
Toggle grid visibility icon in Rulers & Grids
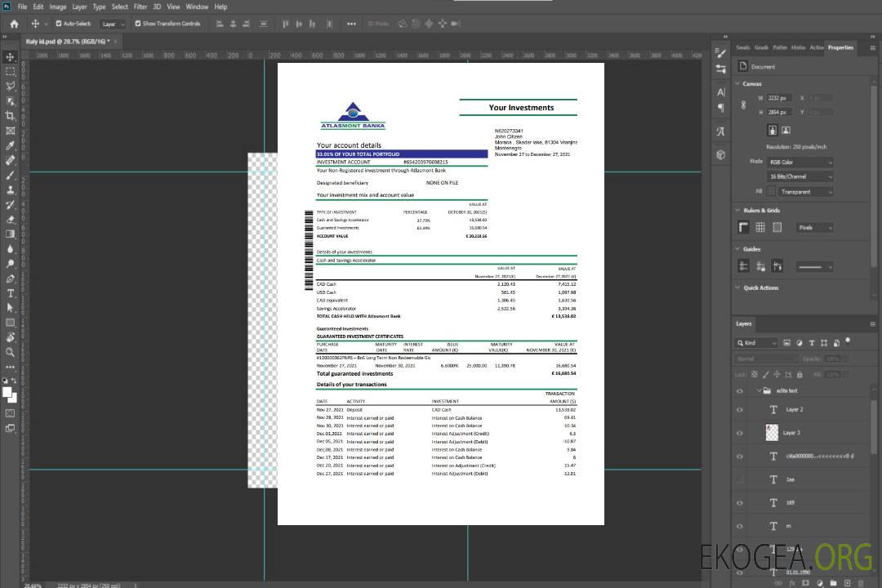(x=760, y=227)
